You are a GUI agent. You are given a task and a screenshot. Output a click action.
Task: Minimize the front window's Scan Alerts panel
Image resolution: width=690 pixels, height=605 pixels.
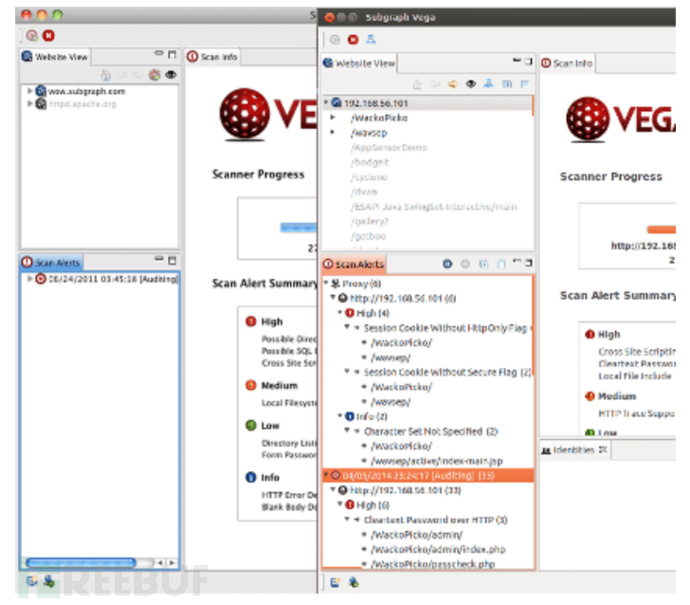(x=517, y=261)
